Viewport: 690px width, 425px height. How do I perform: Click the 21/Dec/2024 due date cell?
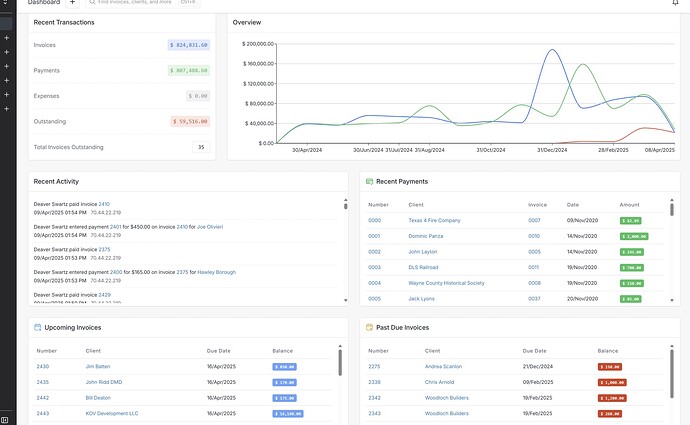pyautogui.click(x=538, y=366)
